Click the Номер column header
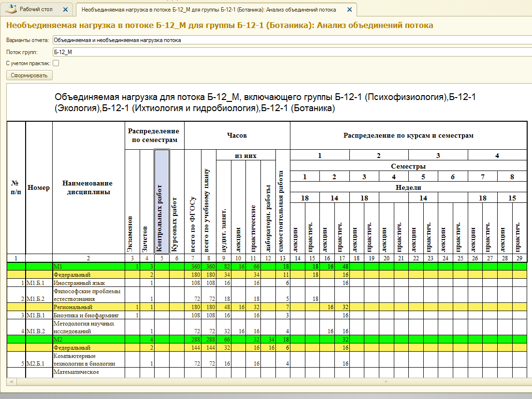This screenshot has width=532, height=399. pos(39,187)
